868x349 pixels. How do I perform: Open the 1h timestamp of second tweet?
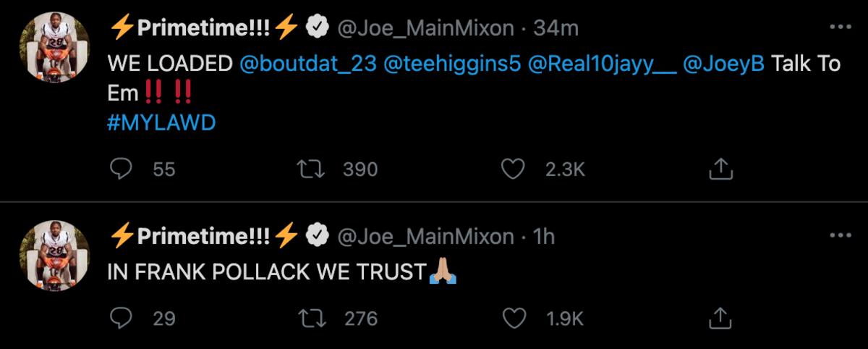click(544, 236)
